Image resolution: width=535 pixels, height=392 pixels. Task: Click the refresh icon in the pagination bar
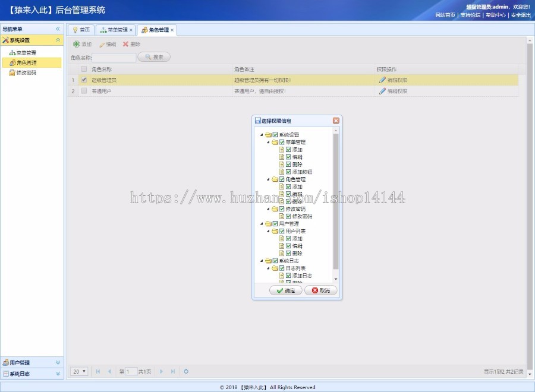187,371
